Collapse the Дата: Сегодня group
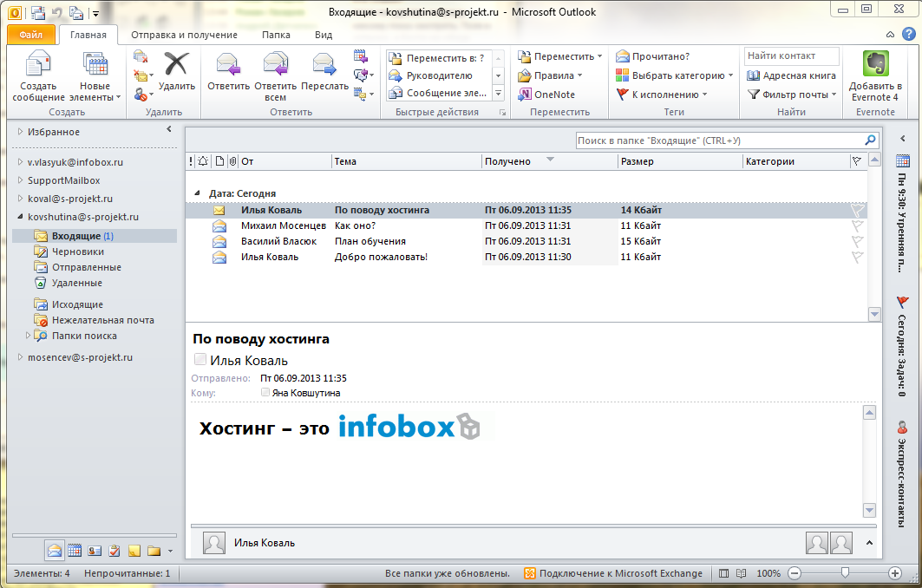 point(198,193)
